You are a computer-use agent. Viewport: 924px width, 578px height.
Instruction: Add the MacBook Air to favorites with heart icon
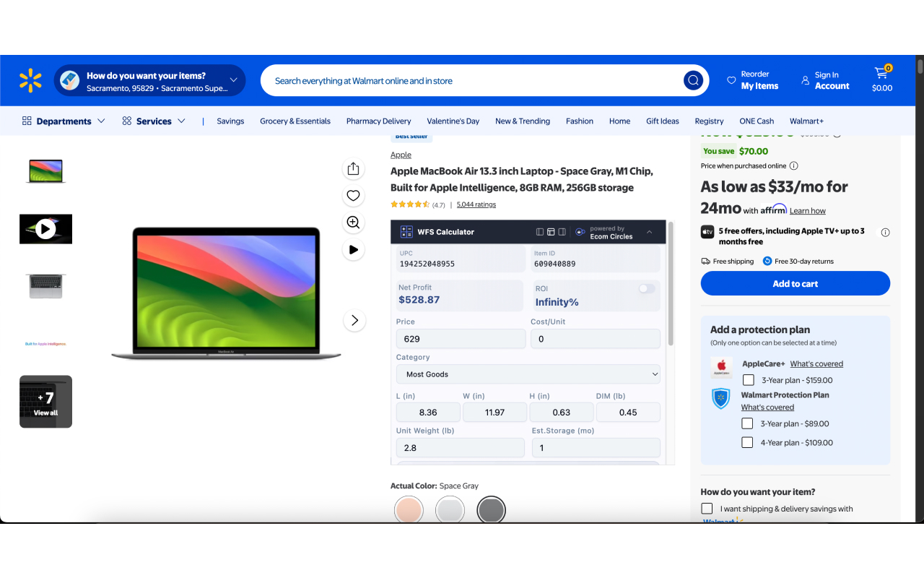pos(353,195)
